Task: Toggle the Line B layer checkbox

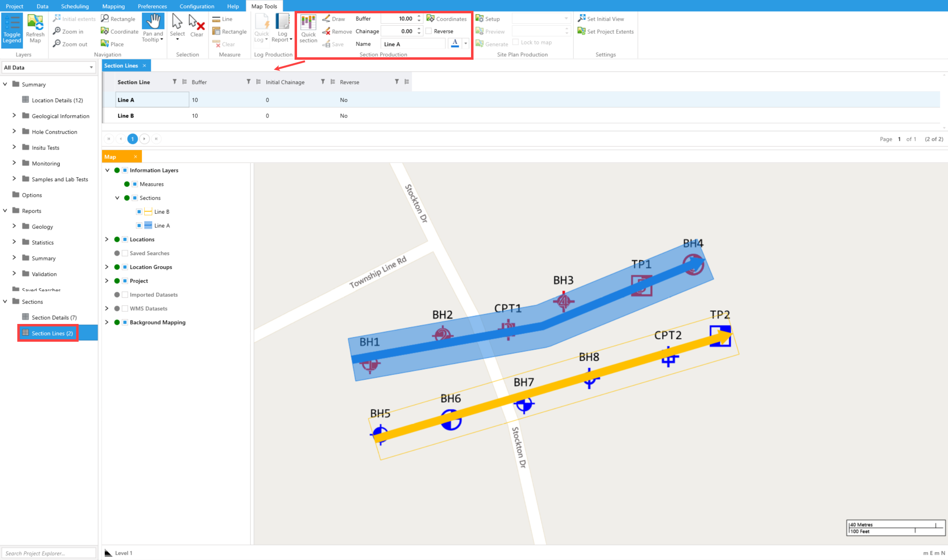Action: point(139,212)
